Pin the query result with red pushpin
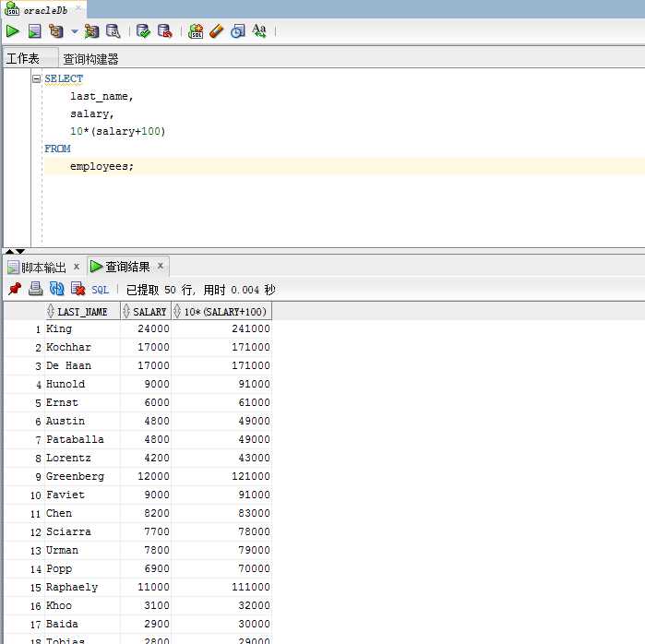The image size is (645, 644). (15, 289)
